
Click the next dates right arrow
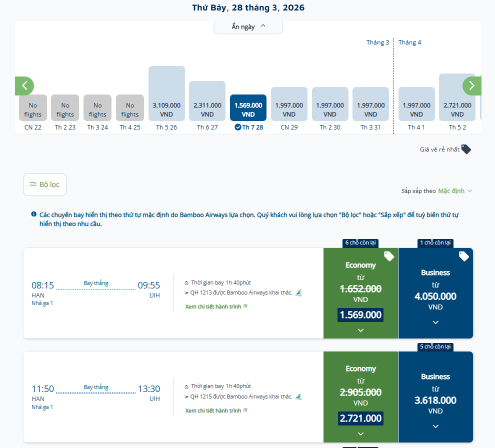(x=471, y=86)
